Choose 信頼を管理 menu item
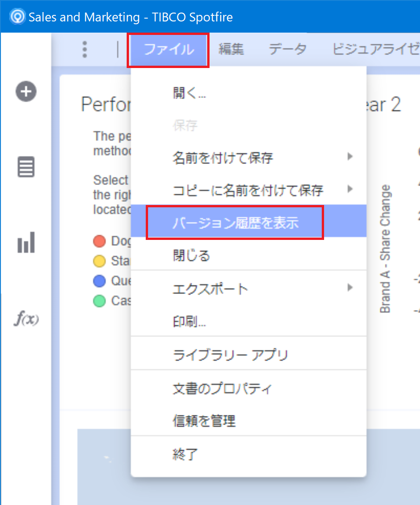The height and width of the screenshot is (505, 420). pos(249,421)
